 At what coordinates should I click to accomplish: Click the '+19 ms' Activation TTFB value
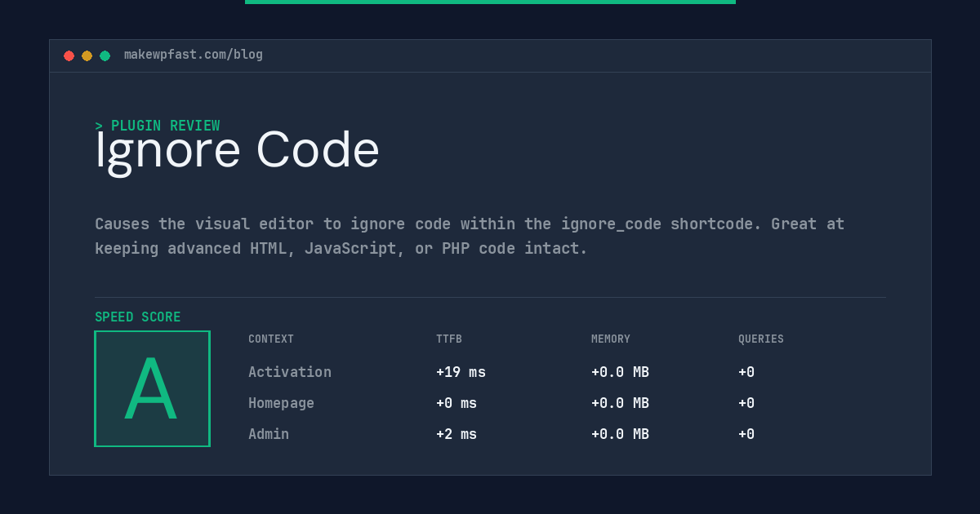pos(461,372)
